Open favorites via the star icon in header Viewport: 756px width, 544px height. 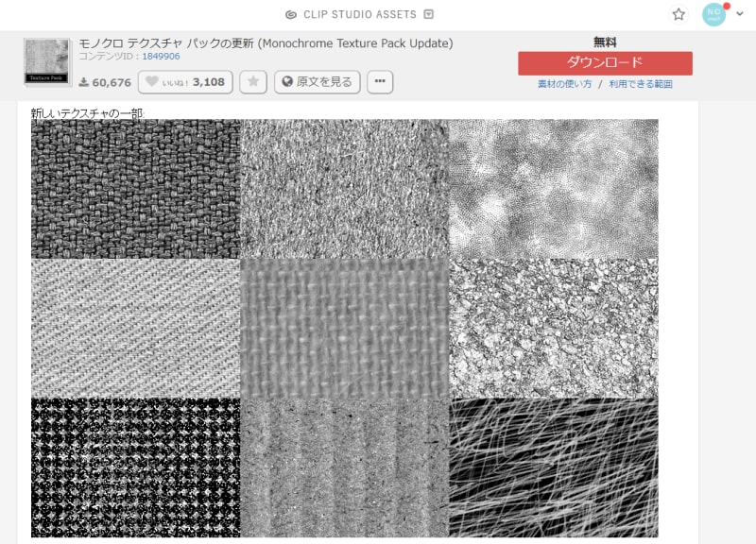679,14
